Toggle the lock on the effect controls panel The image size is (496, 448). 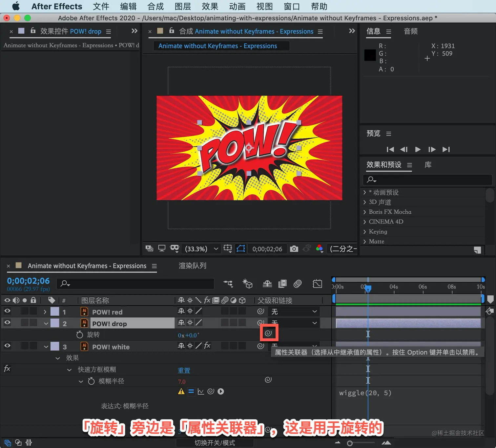coord(33,31)
